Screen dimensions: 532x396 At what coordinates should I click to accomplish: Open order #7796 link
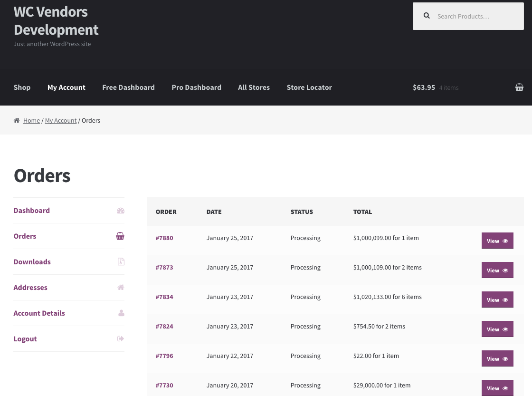click(164, 356)
